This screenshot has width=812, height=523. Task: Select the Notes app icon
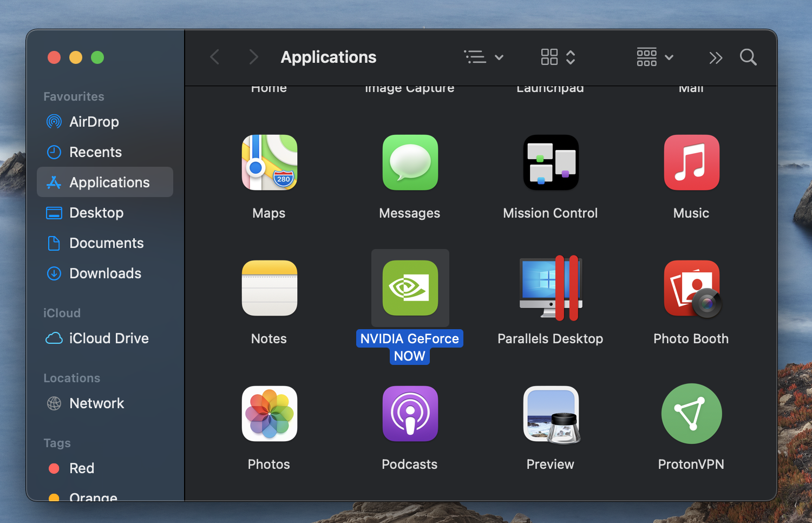[x=269, y=288]
